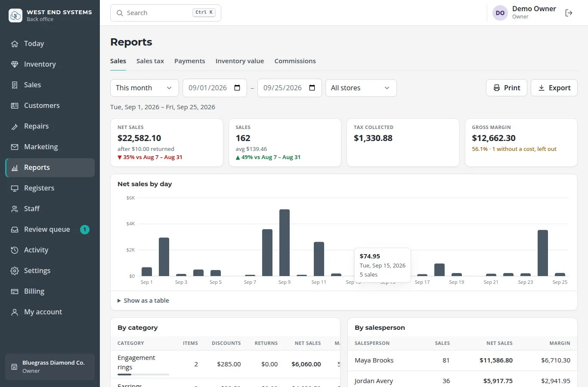This screenshot has height=387, width=588.
Task: Click the Jordan Avery salesperson row name
Action: (x=374, y=381)
